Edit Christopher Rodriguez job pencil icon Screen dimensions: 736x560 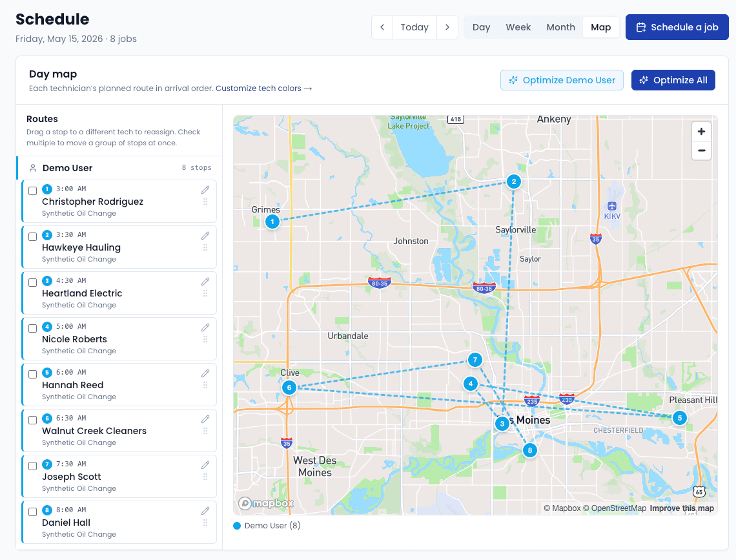[205, 190]
